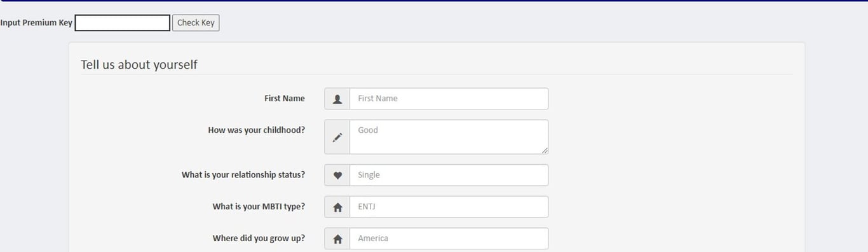Image resolution: width=868 pixels, height=252 pixels.
Task: Click the relationship status field showing Single
Action: pos(449,175)
